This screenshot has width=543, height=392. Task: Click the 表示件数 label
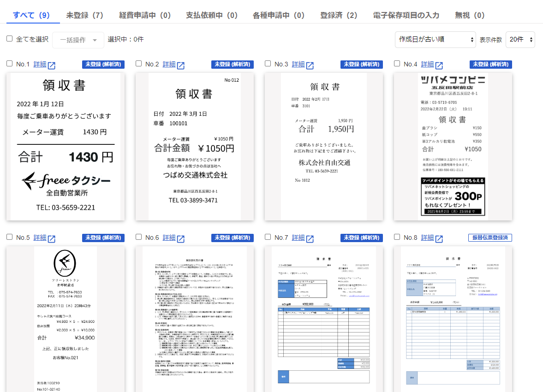tap(491, 40)
